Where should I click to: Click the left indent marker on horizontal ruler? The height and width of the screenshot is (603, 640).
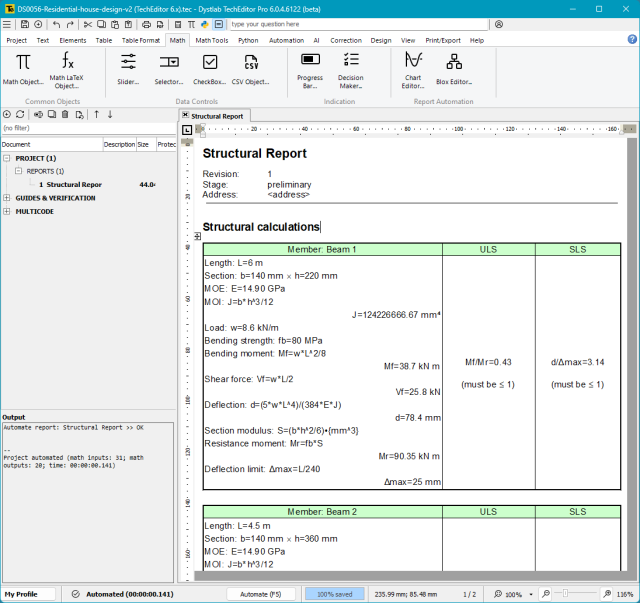point(202,135)
